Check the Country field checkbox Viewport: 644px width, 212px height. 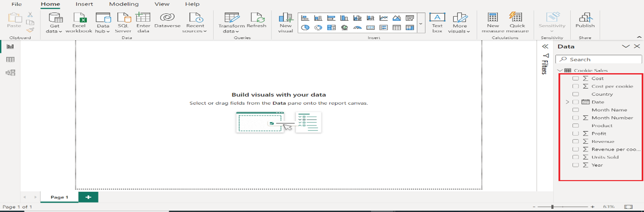tap(575, 94)
